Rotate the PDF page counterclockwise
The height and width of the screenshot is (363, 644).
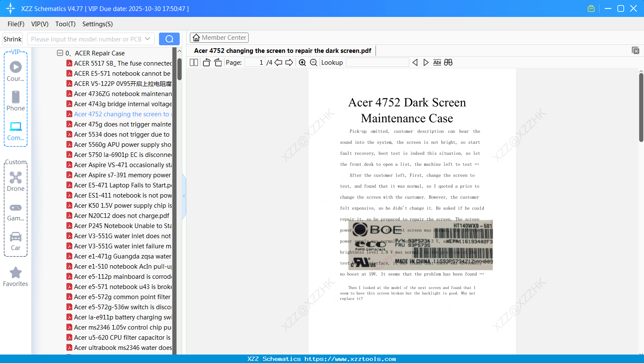(x=206, y=63)
